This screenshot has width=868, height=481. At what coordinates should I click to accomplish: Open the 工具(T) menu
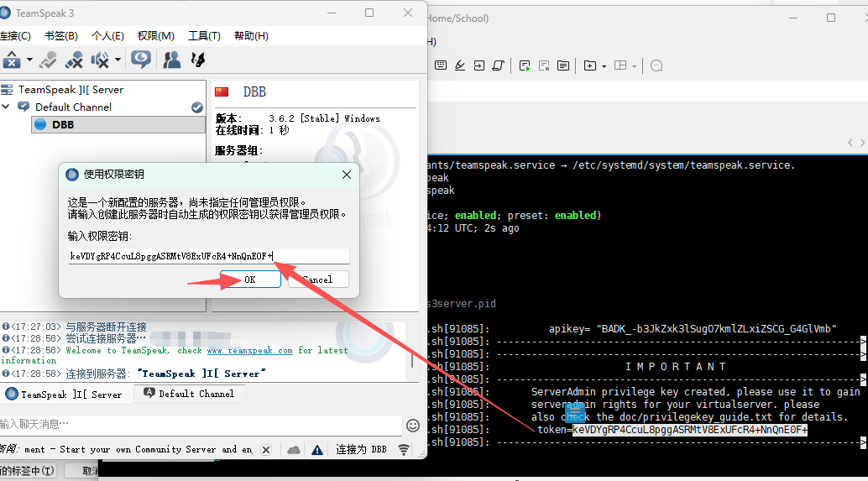click(x=204, y=36)
